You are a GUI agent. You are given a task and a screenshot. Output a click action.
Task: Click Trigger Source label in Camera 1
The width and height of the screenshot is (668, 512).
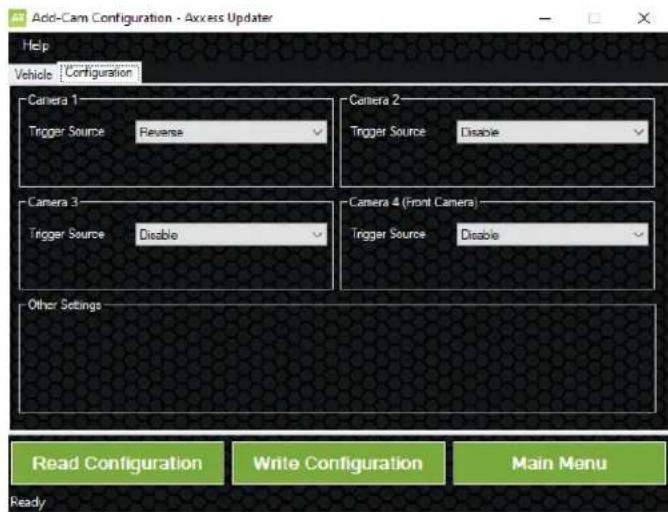pyautogui.click(x=66, y=132)
